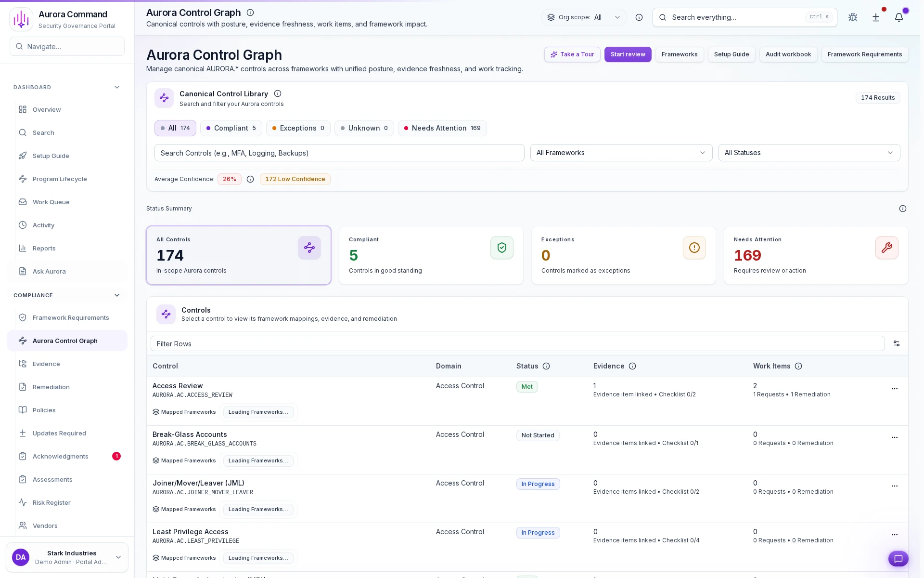Open the Org scope dropdown
The height and width of the screenshot is (578, 924).
pyautogui.click(x=584, y=17)
